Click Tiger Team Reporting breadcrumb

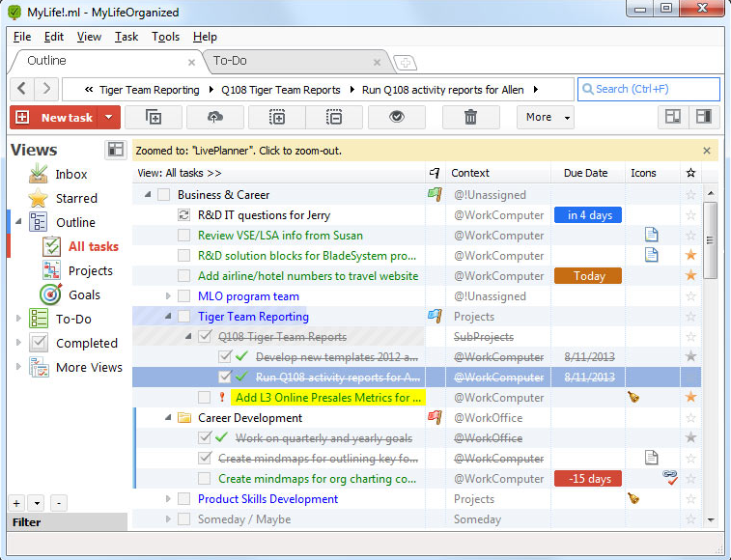point(149,90)
